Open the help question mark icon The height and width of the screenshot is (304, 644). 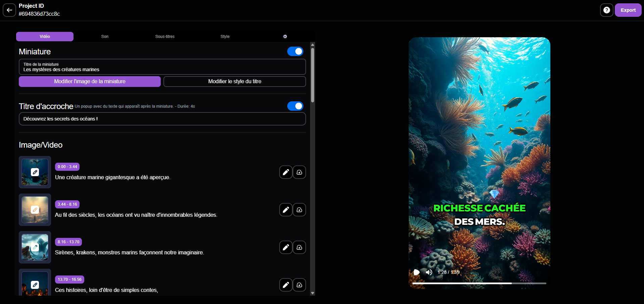point(606,10)
